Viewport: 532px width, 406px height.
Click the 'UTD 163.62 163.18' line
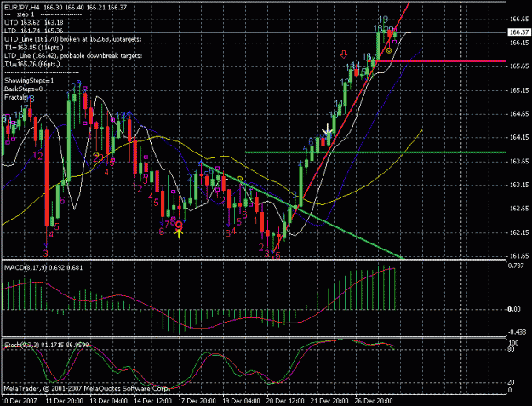pyautogui.click(x=34, y=22)
